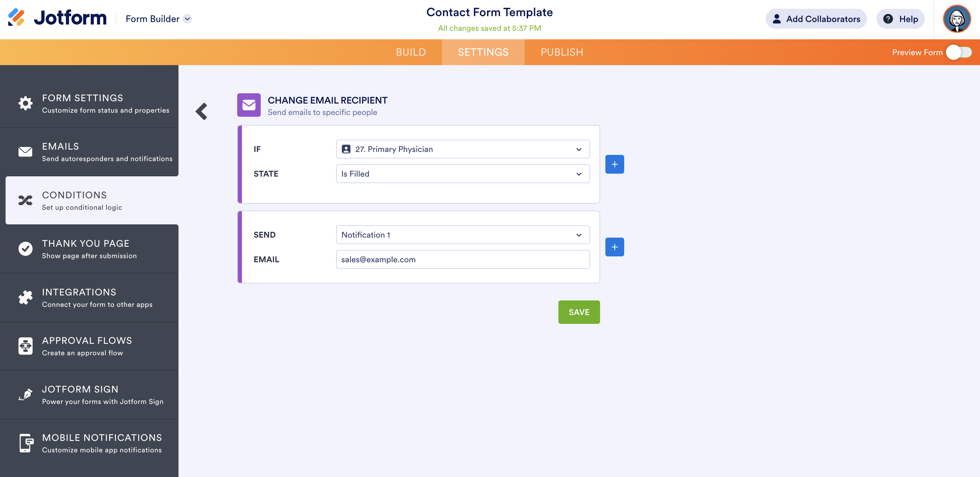Click the Emails envelope icon in sidebar
The image size is (980, 477).
point(25,152)
